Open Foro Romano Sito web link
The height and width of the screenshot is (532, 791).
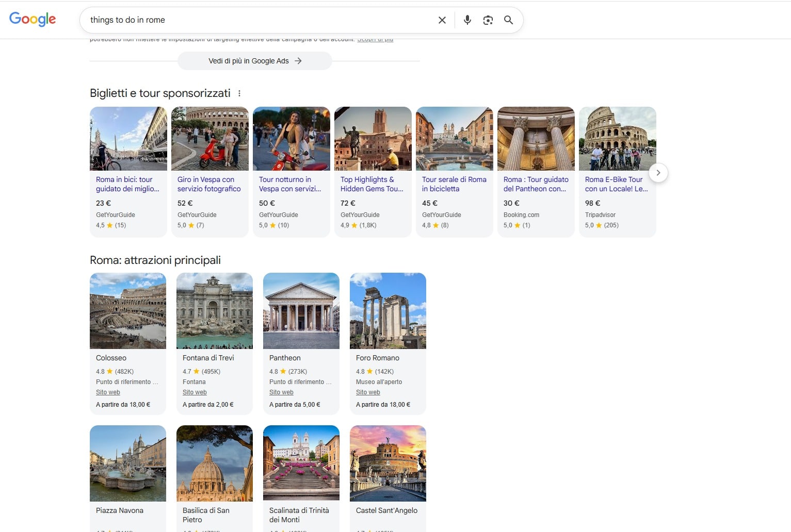click(368, 392)
